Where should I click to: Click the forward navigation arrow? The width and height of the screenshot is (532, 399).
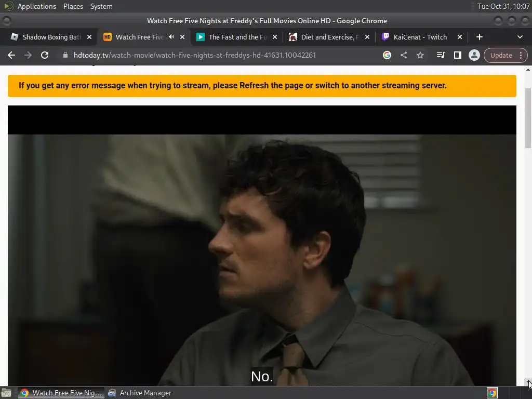pos(28,55)
